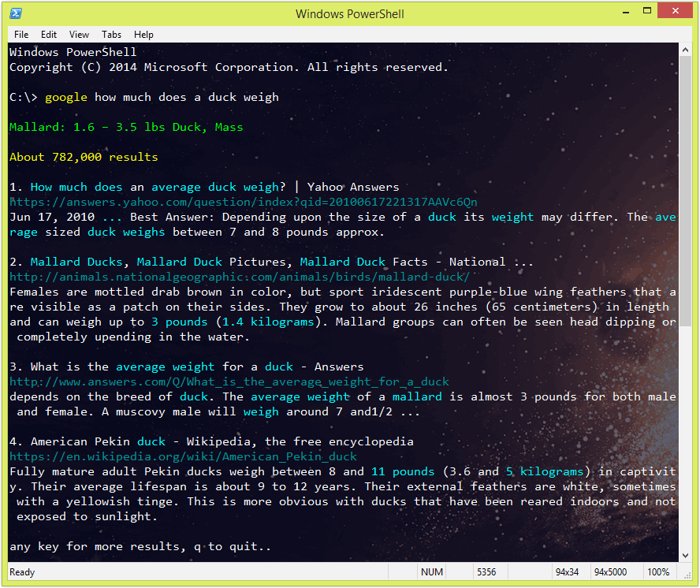Viewport: 700px width, 588px height.
Task: Click the resize grip in status bar corner
Action: point(687,575)
